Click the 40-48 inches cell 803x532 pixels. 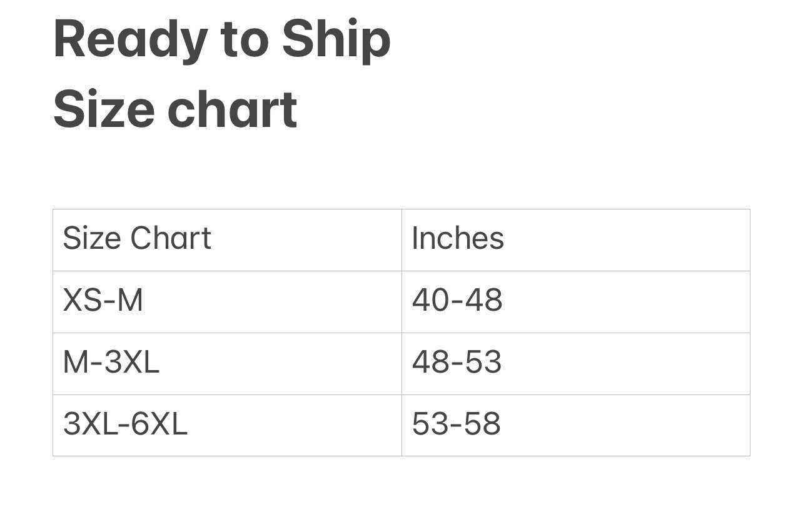click(575, 302)
